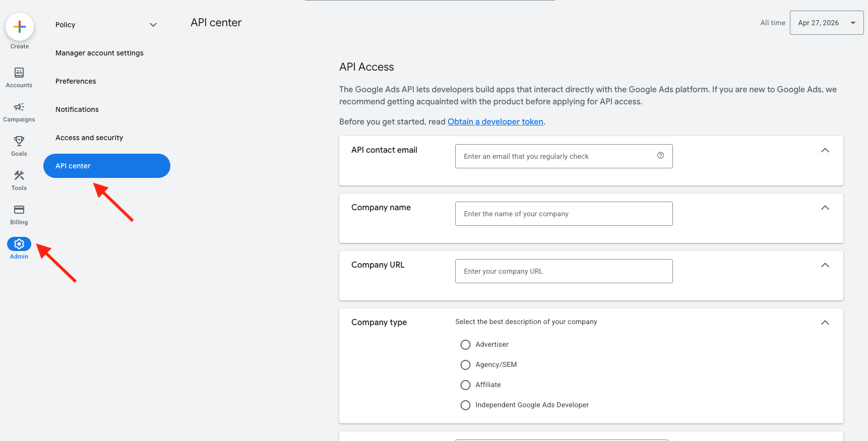The width and height of the screenshot is (868, 441).
Task: Open Tools wrench icon
Action: pos(19,175)
